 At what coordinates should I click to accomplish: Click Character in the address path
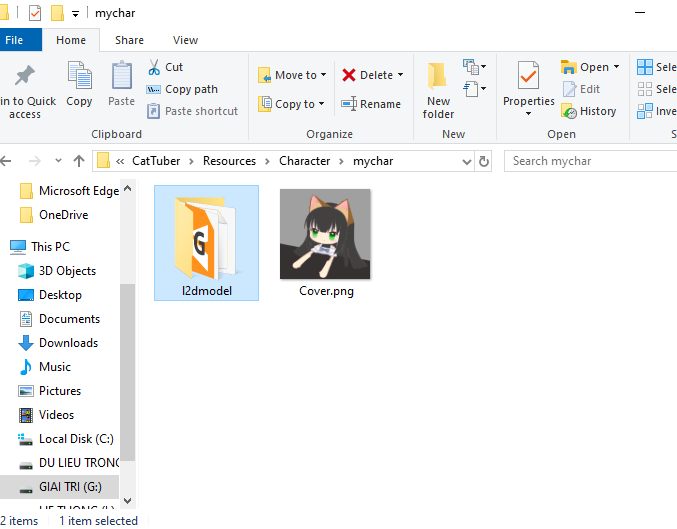(304, 161)
